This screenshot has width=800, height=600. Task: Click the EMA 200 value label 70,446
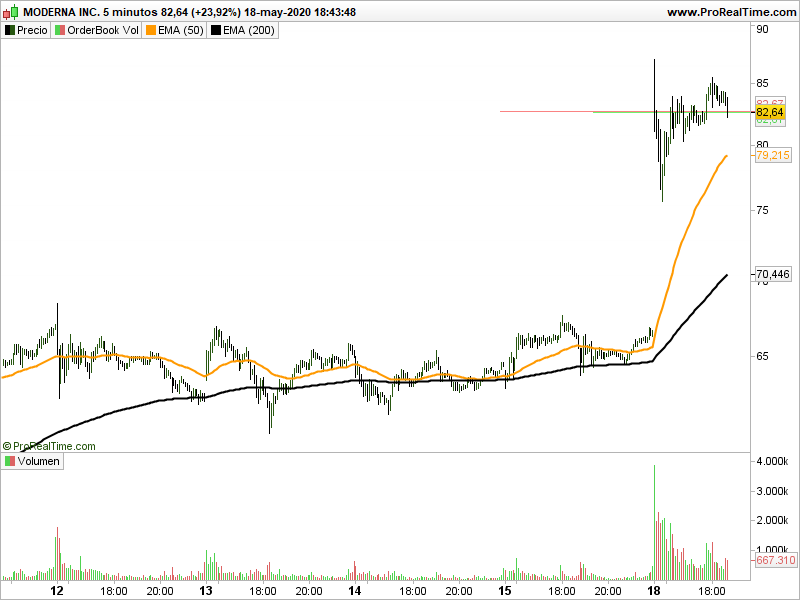(773, 274)
